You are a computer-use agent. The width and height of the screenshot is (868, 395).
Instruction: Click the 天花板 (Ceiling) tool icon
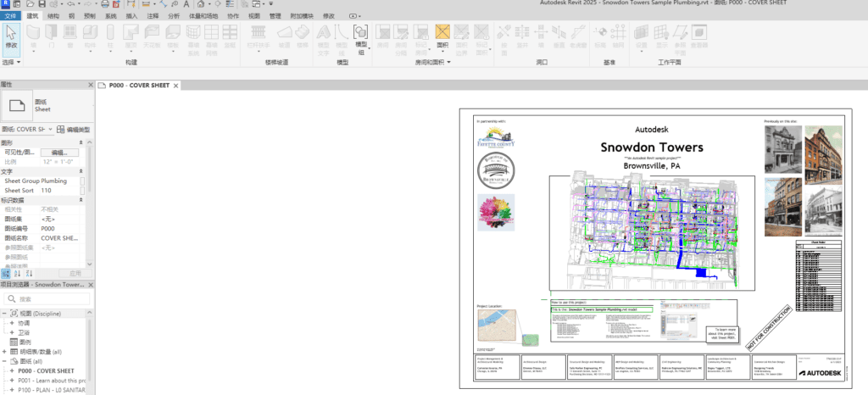click(152, 33)
